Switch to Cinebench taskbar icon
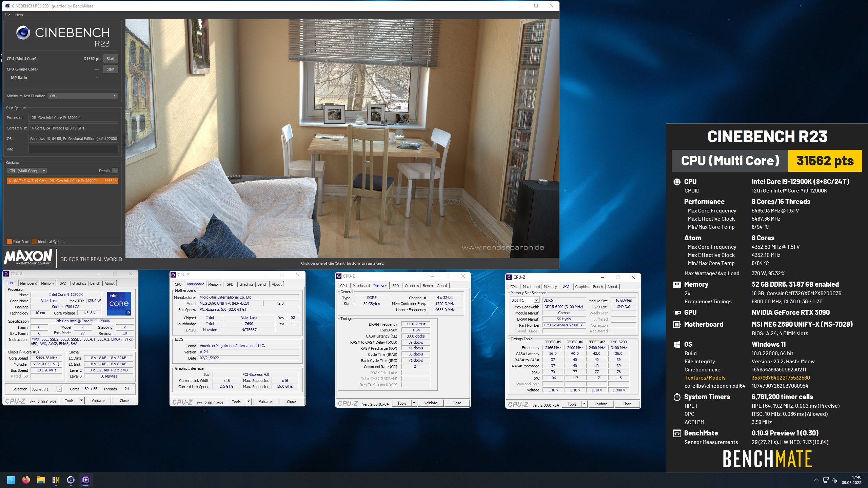Screen dimensions: 868x488 click(71, 480)
